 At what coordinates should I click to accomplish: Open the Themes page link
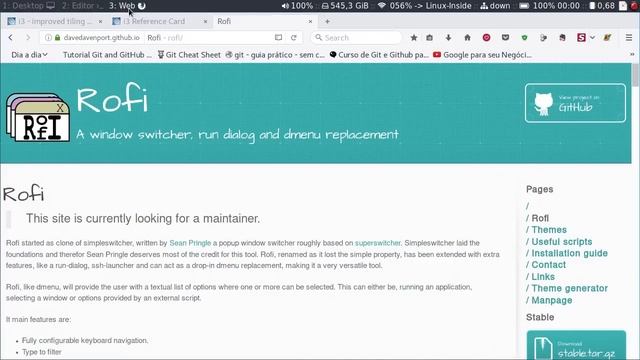click(x=549, y=230)
